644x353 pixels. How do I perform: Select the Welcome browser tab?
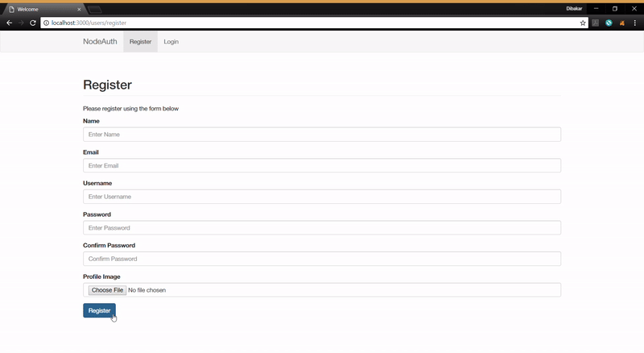[x=43, y=9]
